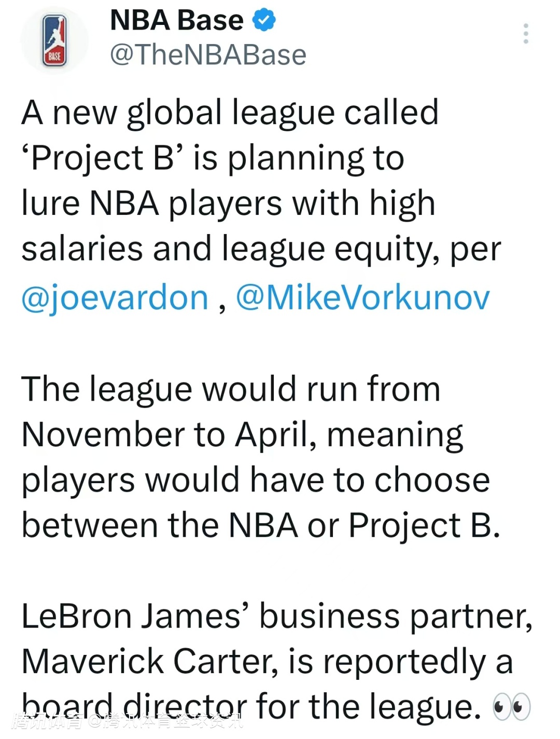Click the phrase "lure NBA players"
This screenshot has height=739, width=560.
coord(151,203)
